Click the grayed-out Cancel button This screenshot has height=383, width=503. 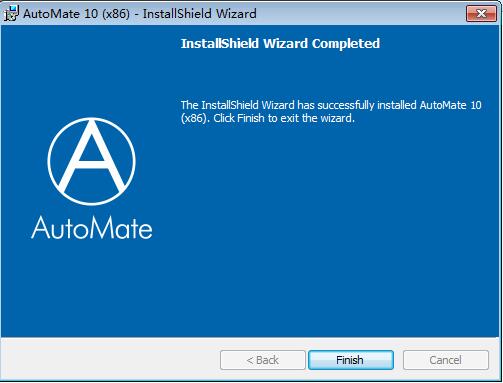click(x=446, y=360)
